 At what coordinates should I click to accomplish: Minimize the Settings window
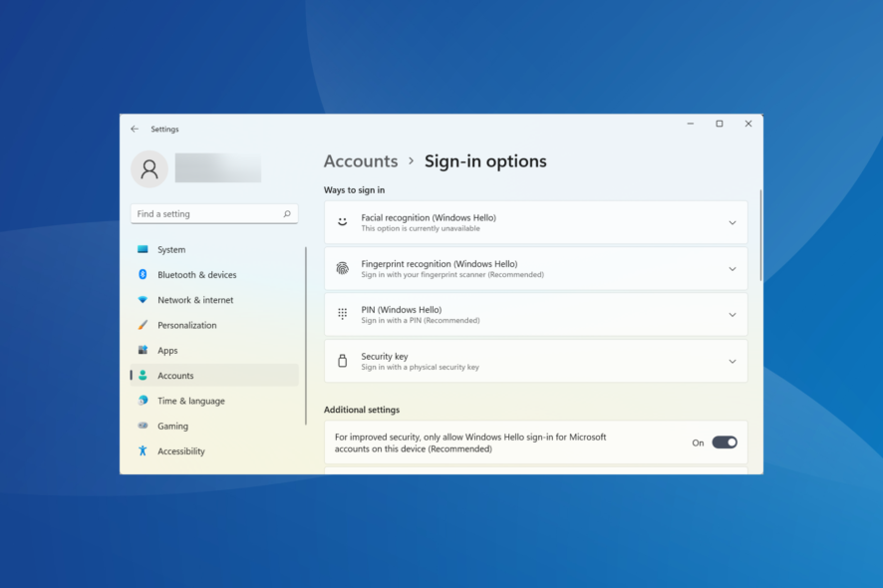[691, 124]
